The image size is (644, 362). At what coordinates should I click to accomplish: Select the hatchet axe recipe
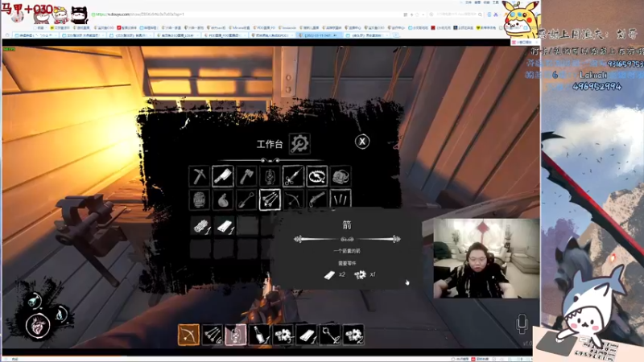click(x=246, y=176)
